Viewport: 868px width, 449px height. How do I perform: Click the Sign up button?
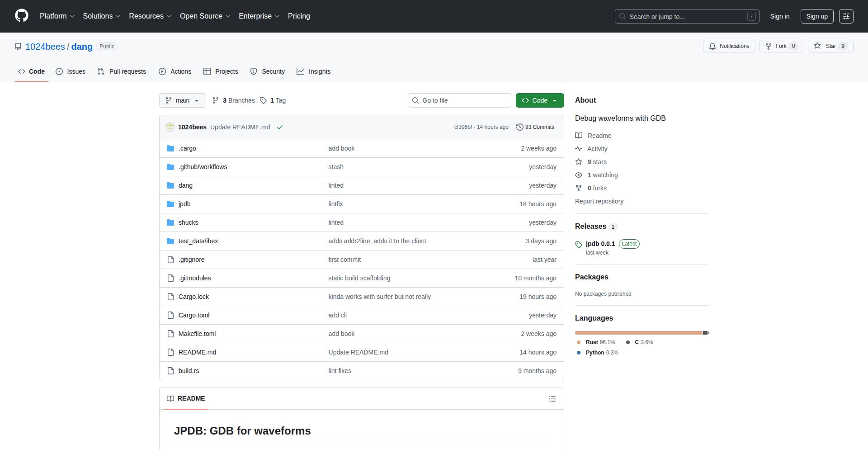tap(816, 16)
